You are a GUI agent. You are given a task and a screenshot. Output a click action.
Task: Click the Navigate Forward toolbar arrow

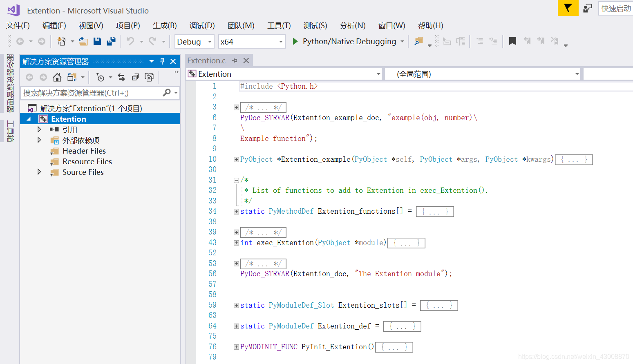pos(42,41)
